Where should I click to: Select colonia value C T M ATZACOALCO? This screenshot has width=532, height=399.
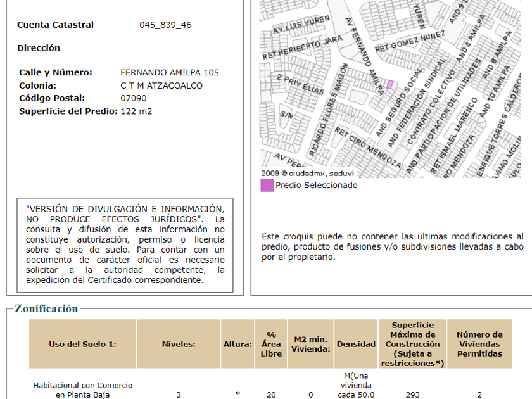click(161, 85)
